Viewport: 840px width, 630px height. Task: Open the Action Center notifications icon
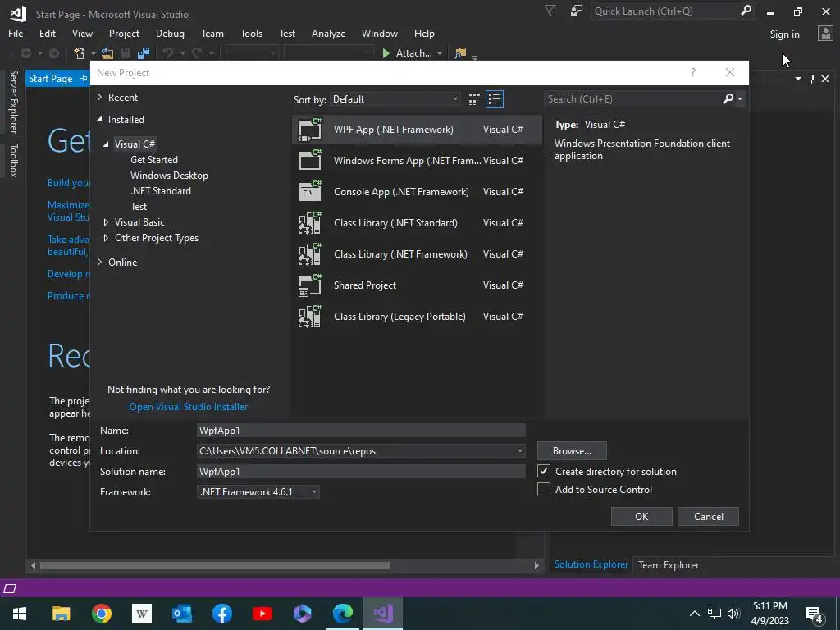(x=815, y=614)
